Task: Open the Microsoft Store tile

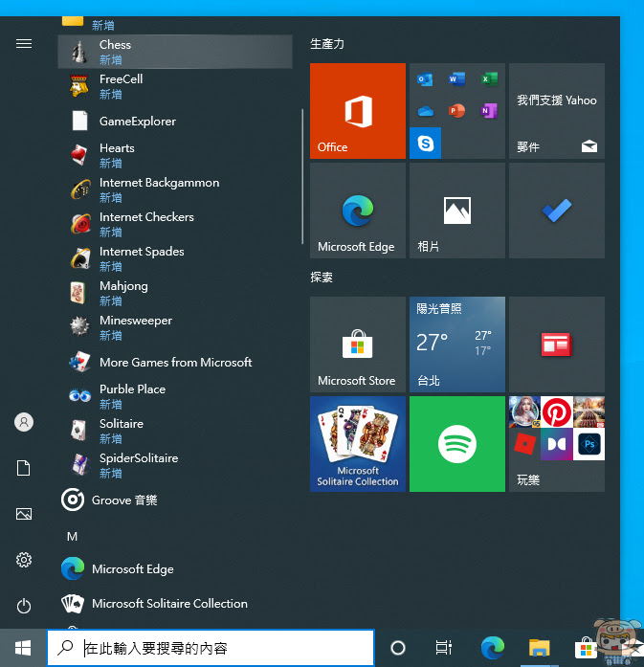Action: (358, 345)
